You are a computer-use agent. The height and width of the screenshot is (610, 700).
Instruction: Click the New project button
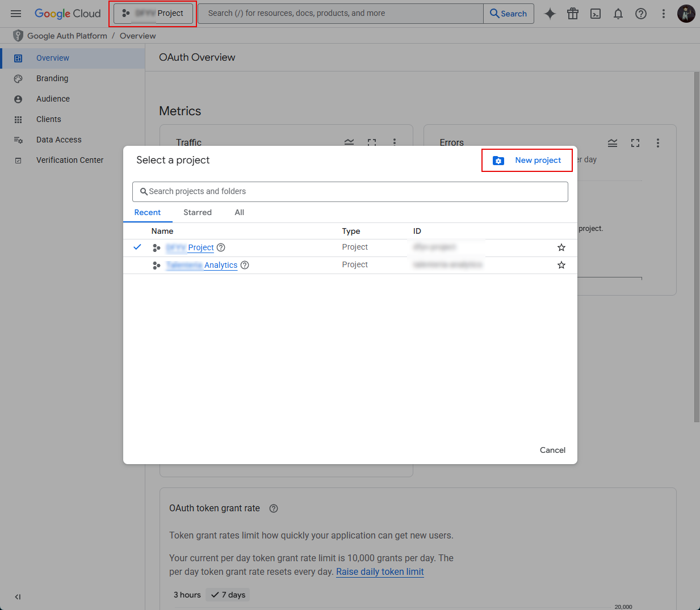pos(527,161)
